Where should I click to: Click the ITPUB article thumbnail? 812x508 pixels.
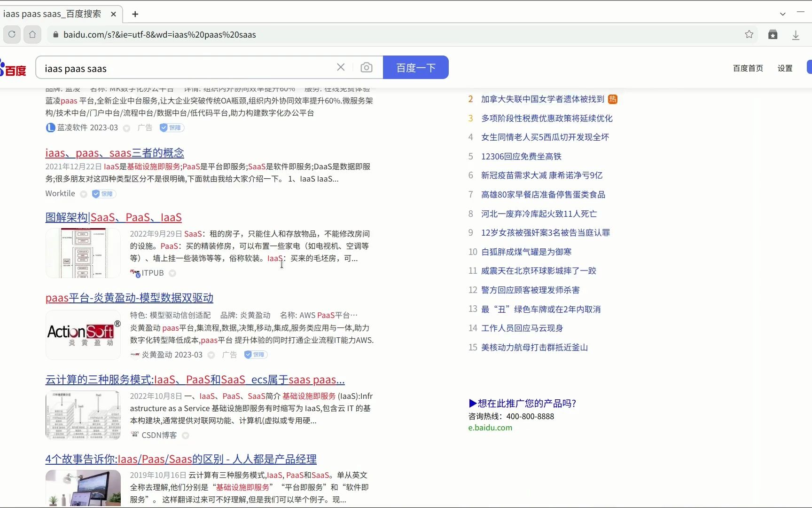(x=83, y=253)
